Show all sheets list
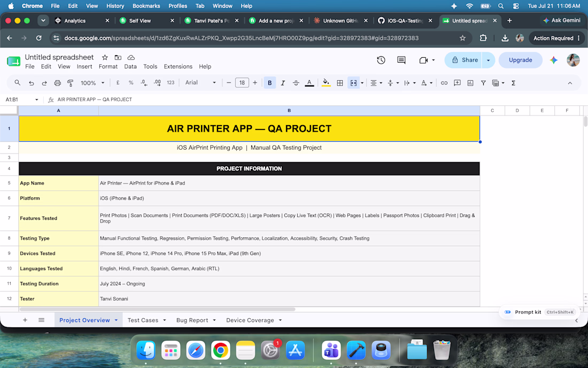588x368 pixels. tap(41, 320)
